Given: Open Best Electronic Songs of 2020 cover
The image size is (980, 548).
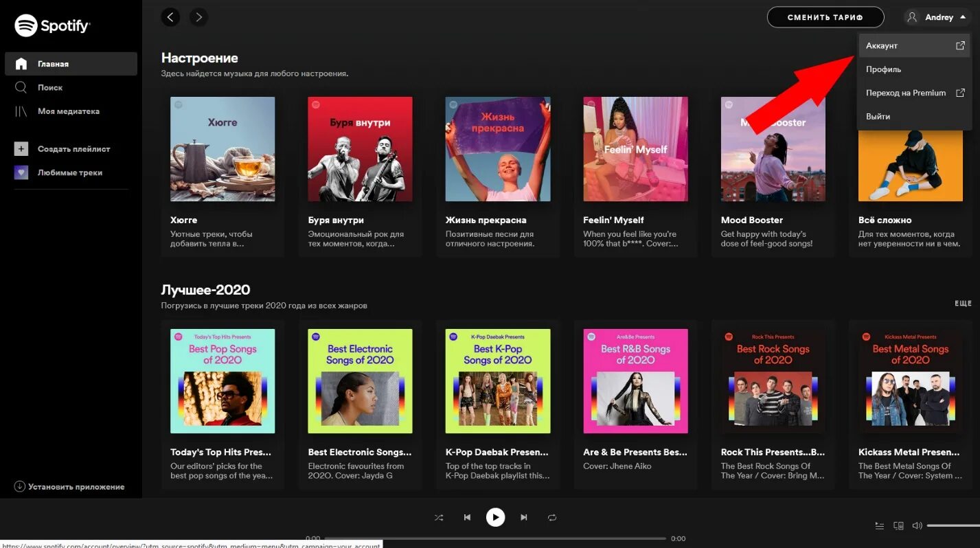Looking at the screenshot, I should pos(360,381).
